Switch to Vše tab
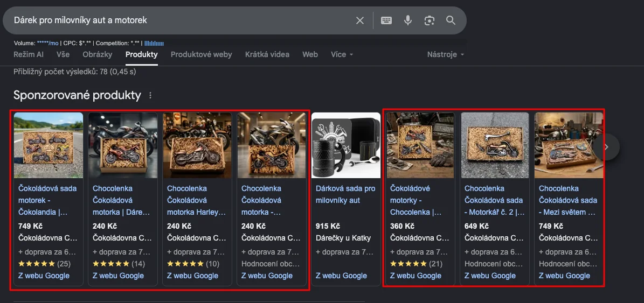Viewport: 644px width, 303px height. click(x=63, y=54)
